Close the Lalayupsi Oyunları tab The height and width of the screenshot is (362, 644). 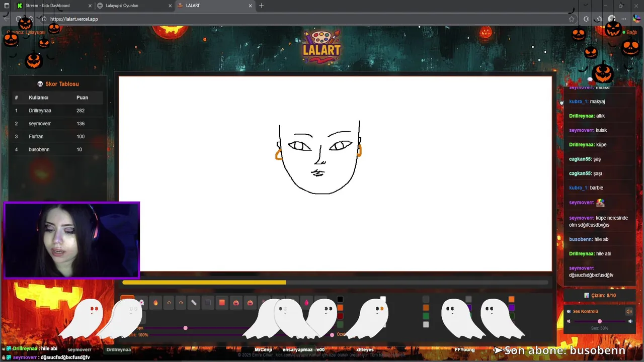click(171, 6)
